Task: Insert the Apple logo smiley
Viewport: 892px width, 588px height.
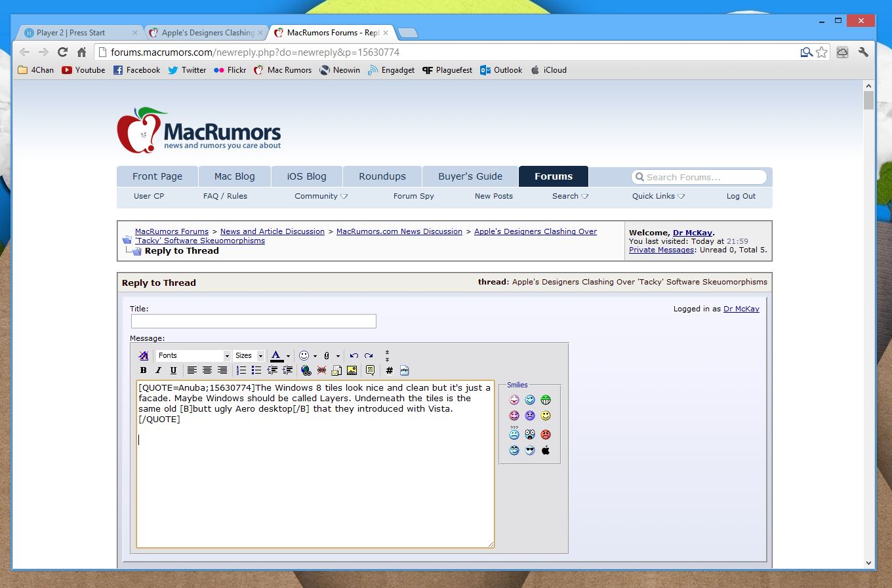Action: pos(546,450)
